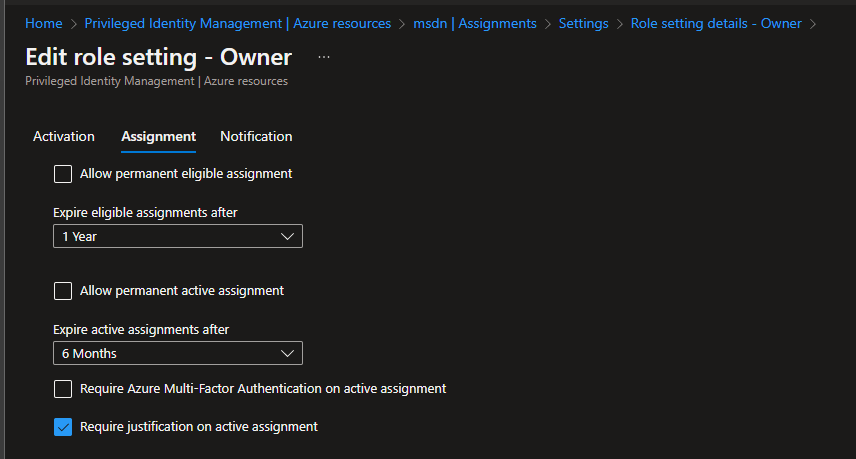Open the Expire active assignments after dropdown
The width and height of the screenshot is (856, 459).
(x=178, y=353)
